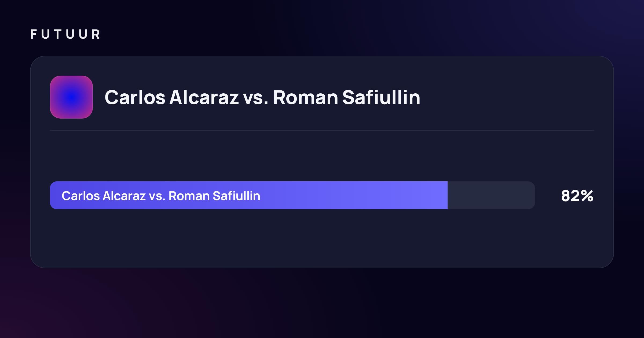Click "Carlos Alcaraz" inside the progress bar
644x338 pixels.
104,196
